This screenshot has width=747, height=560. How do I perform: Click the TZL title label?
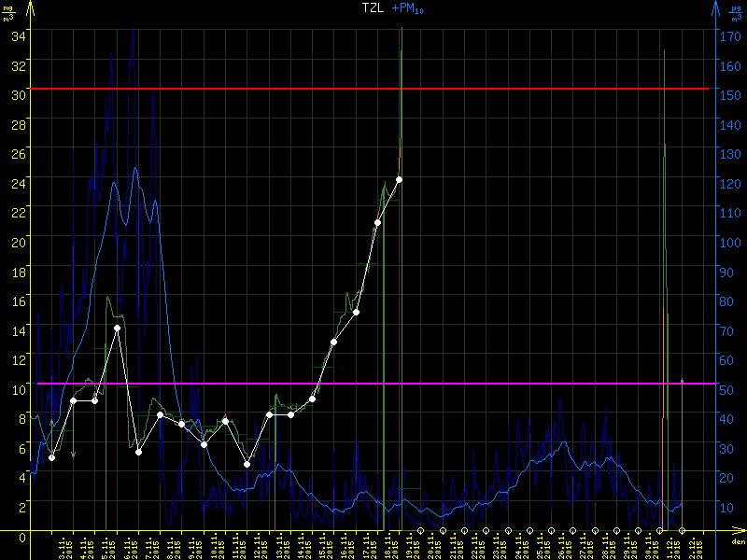pos(373,7)
